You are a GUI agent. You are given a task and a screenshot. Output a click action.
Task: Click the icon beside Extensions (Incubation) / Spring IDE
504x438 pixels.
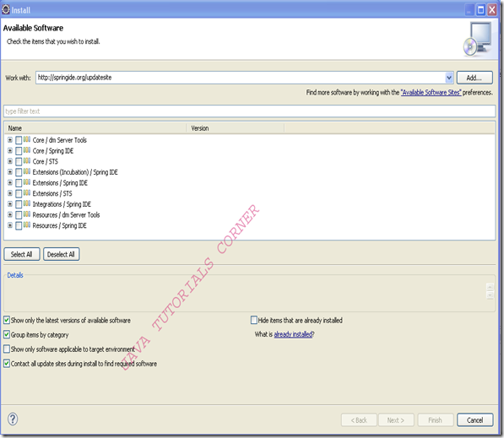(27, 171)
